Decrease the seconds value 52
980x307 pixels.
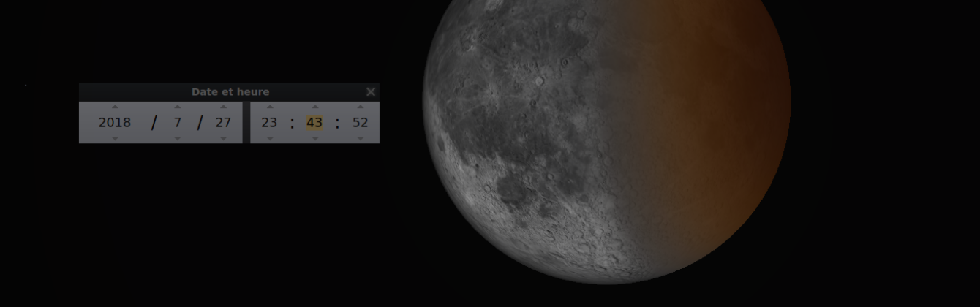pyautogui.click(x=360, y=138)
